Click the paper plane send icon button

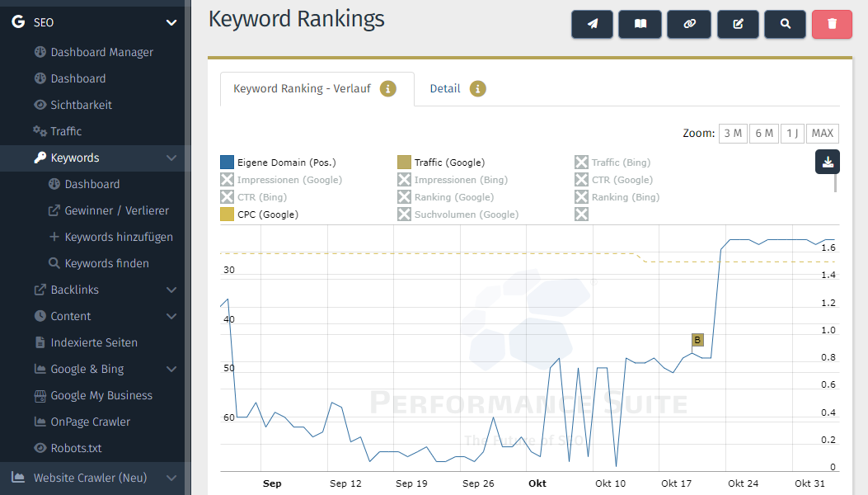(x=593, y=24)
